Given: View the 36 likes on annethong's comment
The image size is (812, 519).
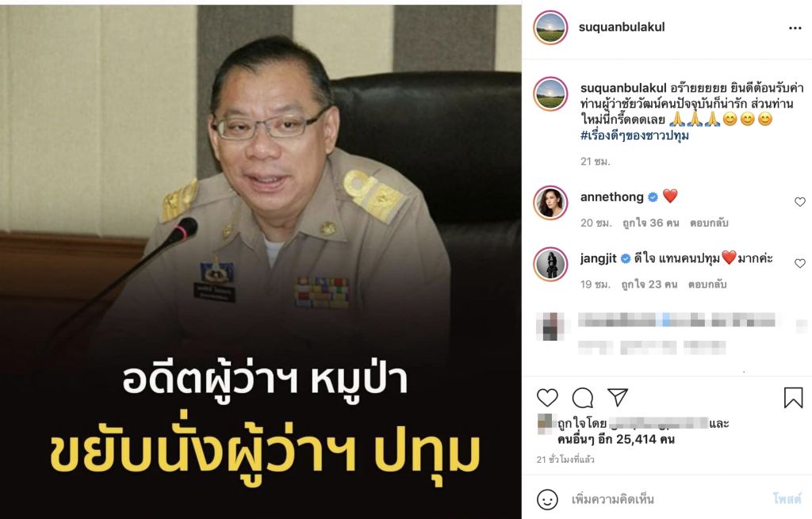Looking at the screenshot, I should 650,223.
